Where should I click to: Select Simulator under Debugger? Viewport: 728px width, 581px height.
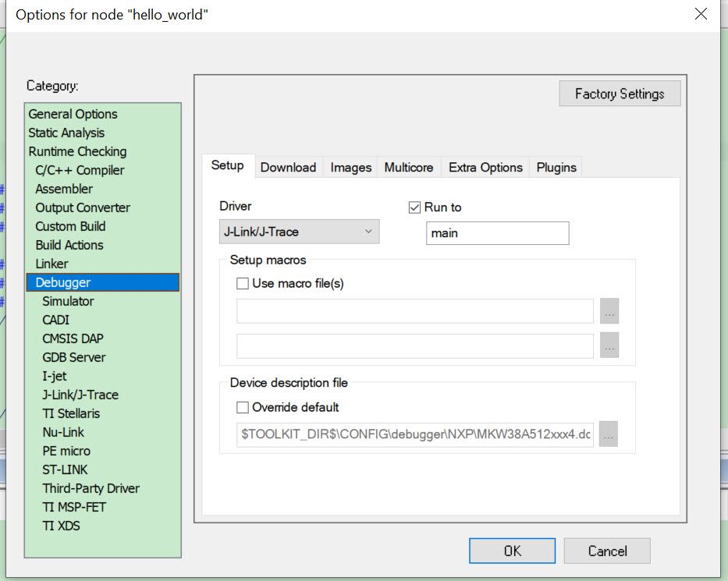[x=68, y=301]
